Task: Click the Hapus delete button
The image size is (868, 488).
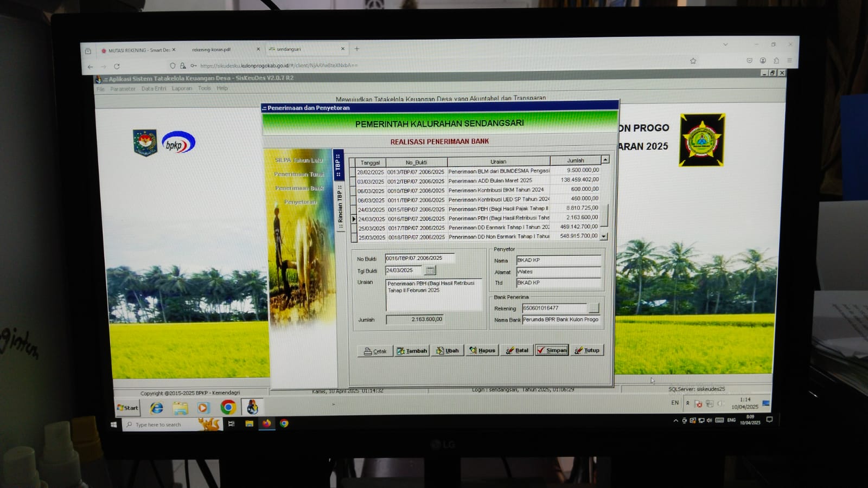Action: pyautogui.click(x=482, y=350)
